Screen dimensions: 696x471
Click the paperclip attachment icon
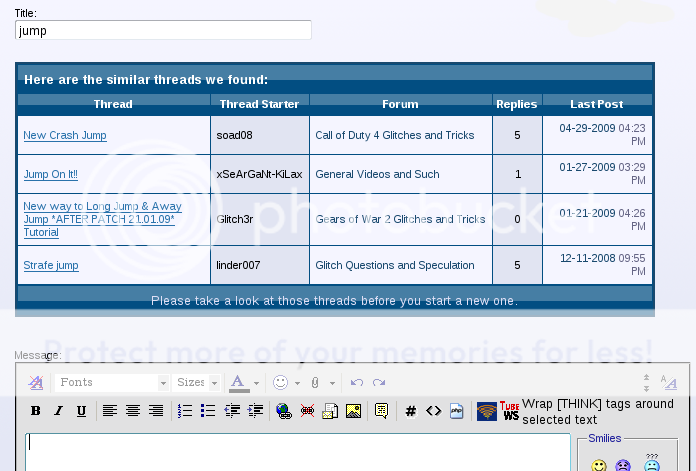pyautogui.click(x=315, y=383)
